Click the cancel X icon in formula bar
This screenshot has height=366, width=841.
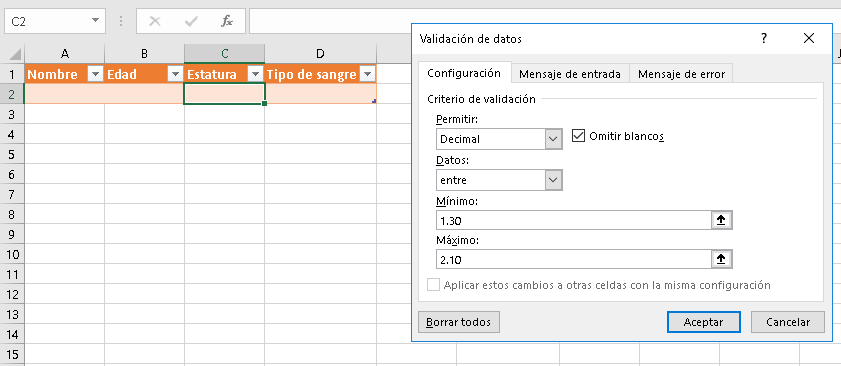pyautogui.click(x=155, y=21)
